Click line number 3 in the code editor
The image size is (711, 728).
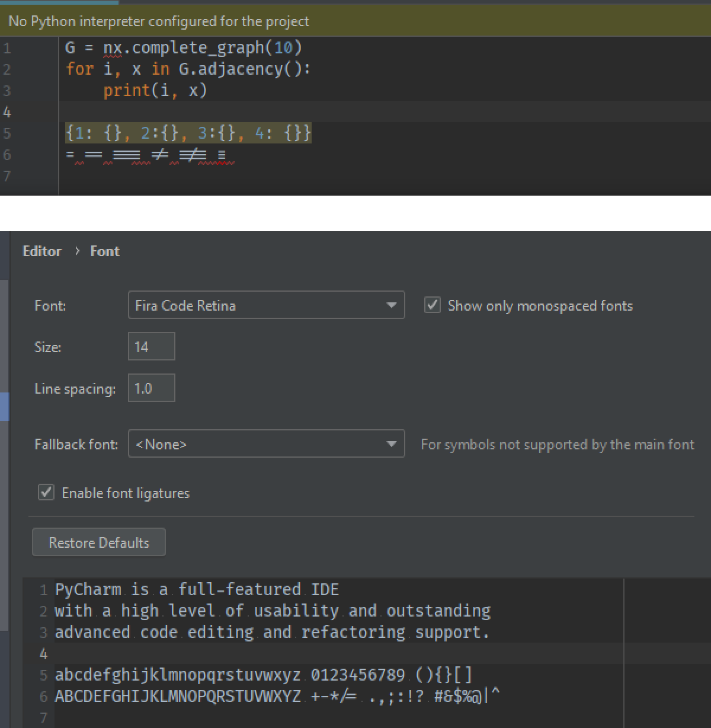(x=6, y=90)
